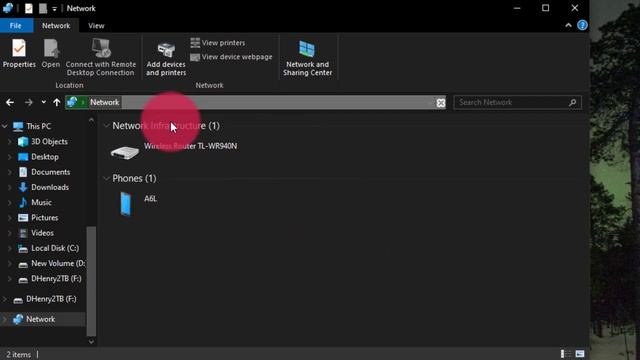This screenshot has height=360, width=640.
Task: Click the ribbon Open icon
Action: coord(51,53)
